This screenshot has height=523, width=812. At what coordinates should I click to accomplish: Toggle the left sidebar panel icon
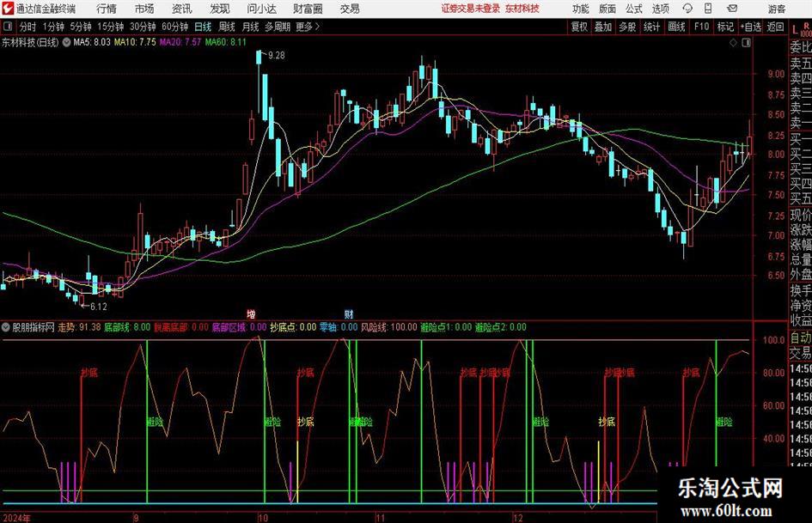click(x=7, y=27)
